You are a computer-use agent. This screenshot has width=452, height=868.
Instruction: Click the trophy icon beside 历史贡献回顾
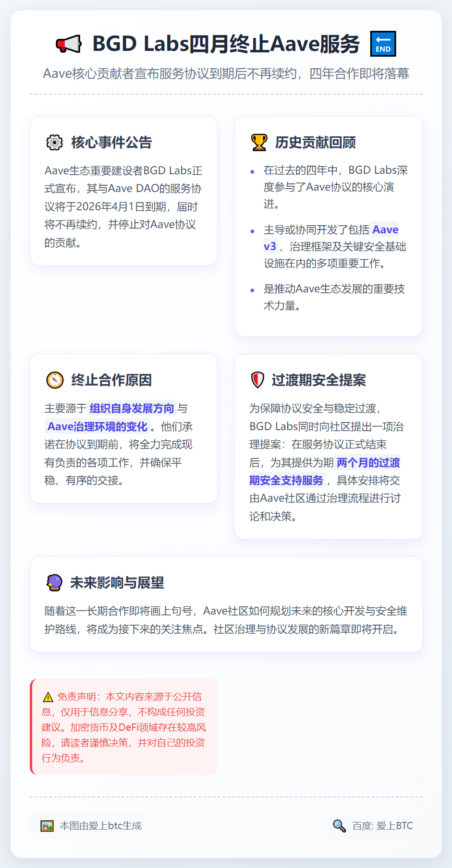259,143
